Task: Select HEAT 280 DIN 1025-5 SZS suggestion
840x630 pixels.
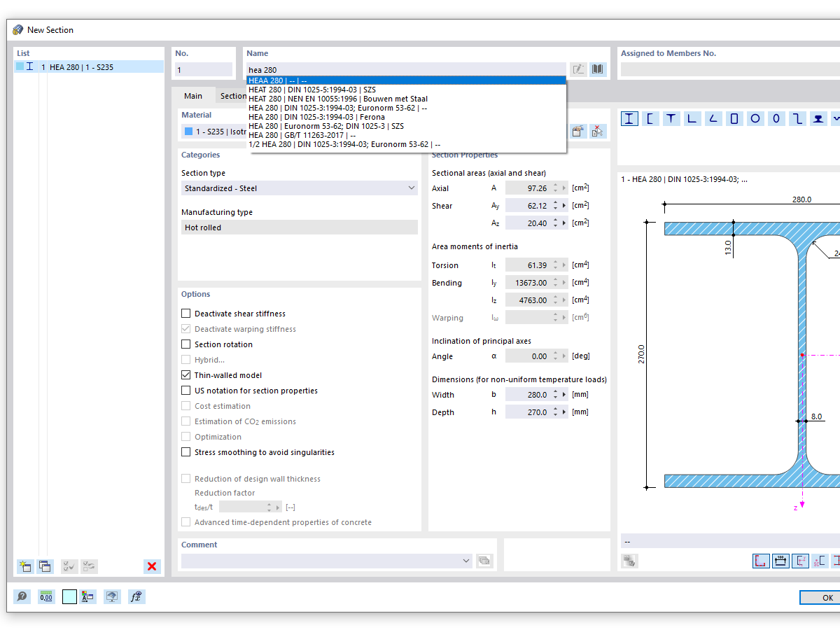Action: tap(406, 90)
